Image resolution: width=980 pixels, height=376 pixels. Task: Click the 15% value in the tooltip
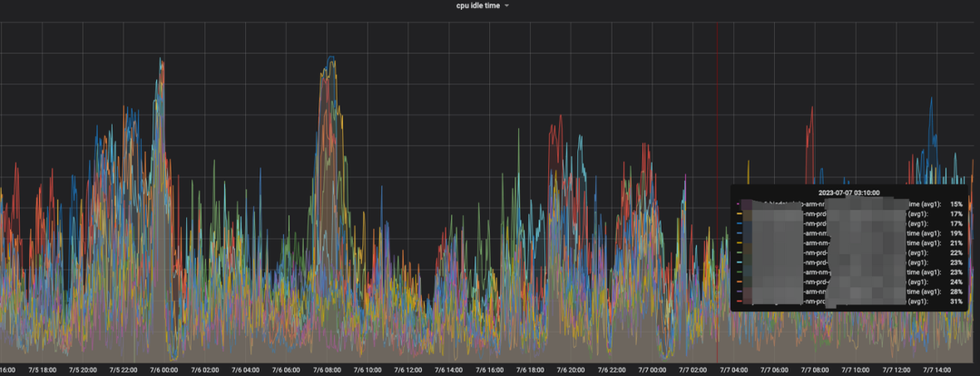(x=956, y=204)
